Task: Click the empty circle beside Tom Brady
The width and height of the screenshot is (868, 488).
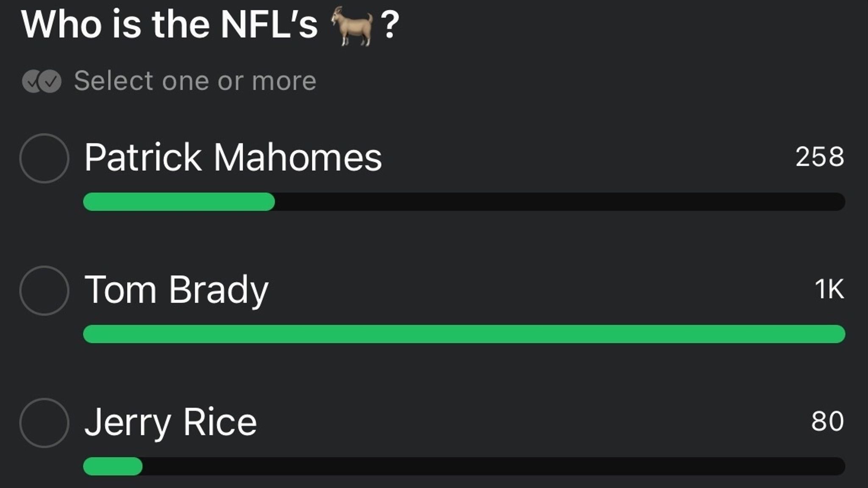Action: (x=44, y=288)
